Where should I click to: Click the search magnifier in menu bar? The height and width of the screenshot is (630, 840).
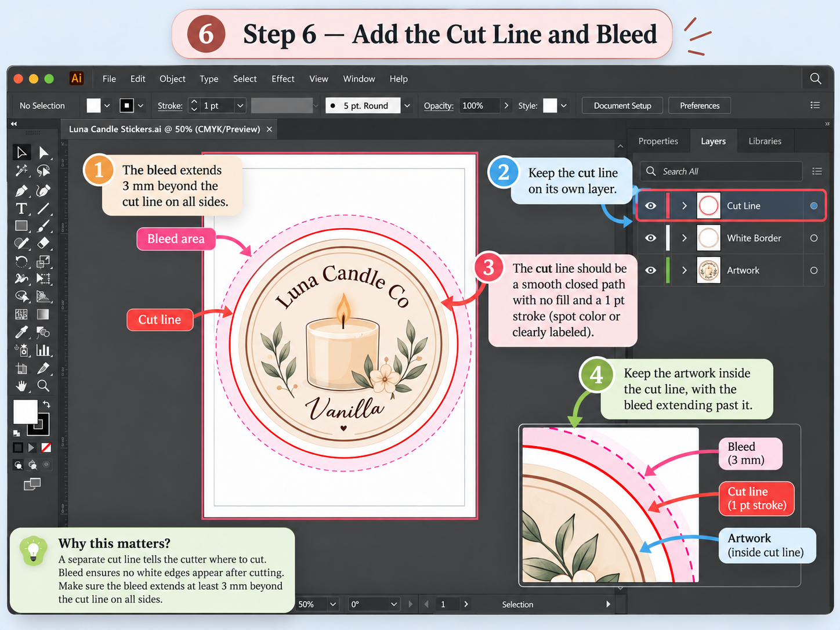[816, 78]
